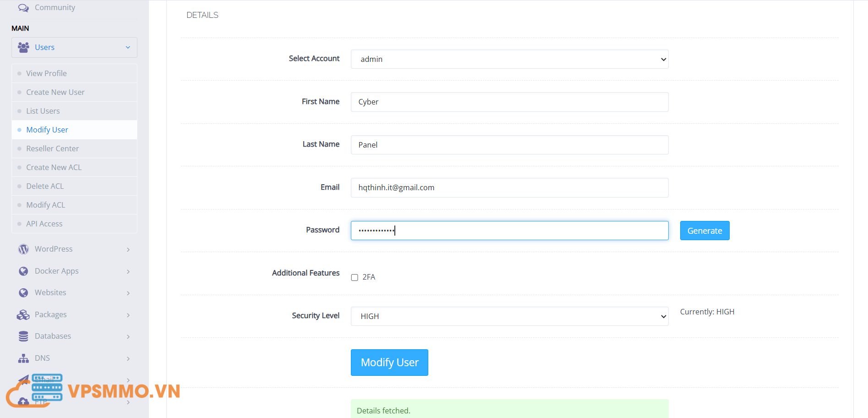Image resolution: width=868 pixels, height=418 pixels.
Task: Click the Users group icon
Action: (23, 47)
